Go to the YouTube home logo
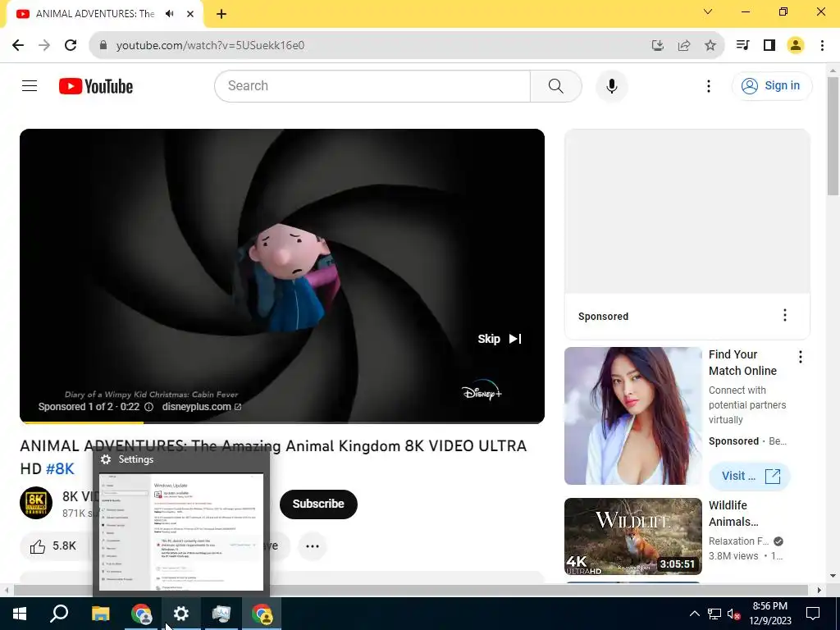The image size is (840, 630). tap(96, 86)
